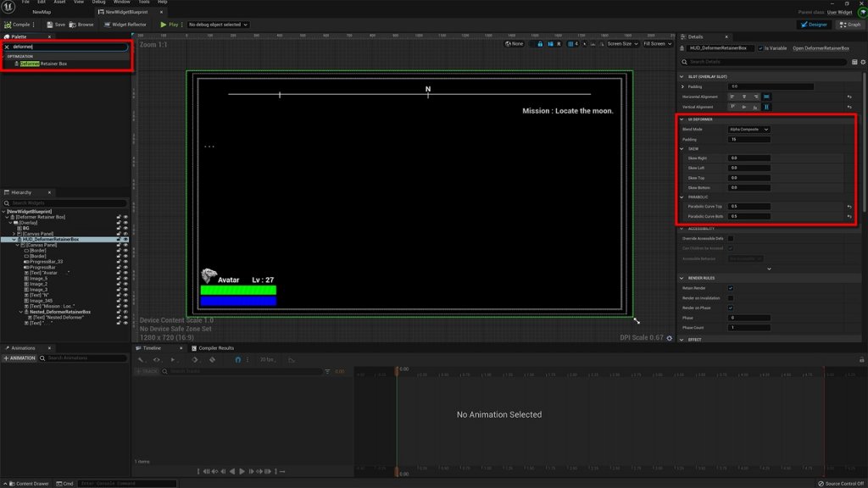Collapse Nested_DeformerRetainerBox in Hierarchy
The height and width of the screenshot is (488, 868).
tap(21, 312)
